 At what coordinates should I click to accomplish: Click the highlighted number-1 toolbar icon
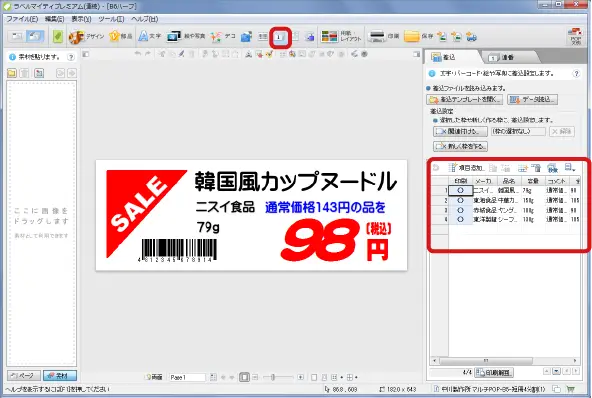pos(280,37)
